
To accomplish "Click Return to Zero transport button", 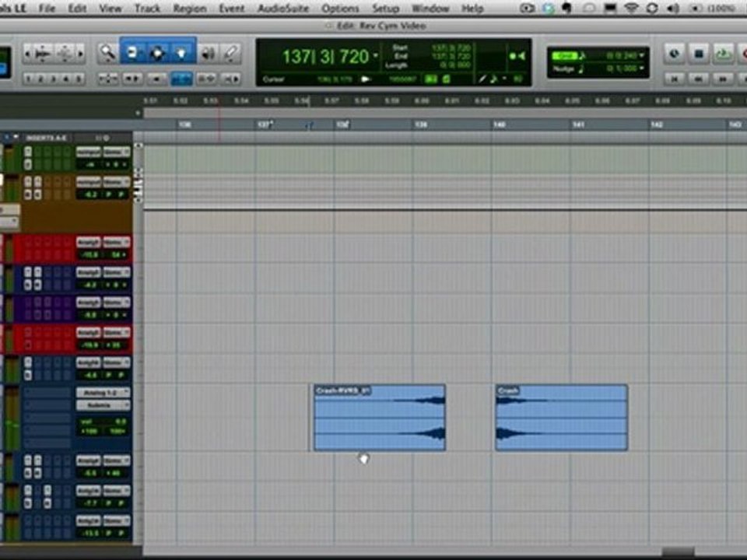I will 674,79.
